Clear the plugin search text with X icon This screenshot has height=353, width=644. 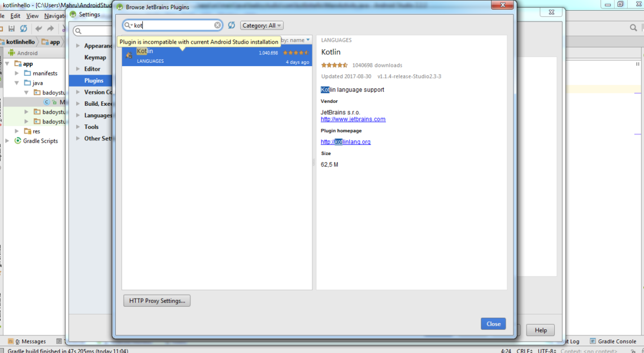[x=217, y=25]
